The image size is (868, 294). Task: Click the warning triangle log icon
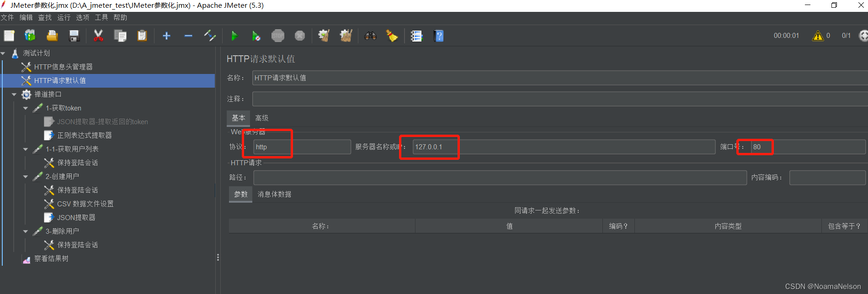pos(818,36)
